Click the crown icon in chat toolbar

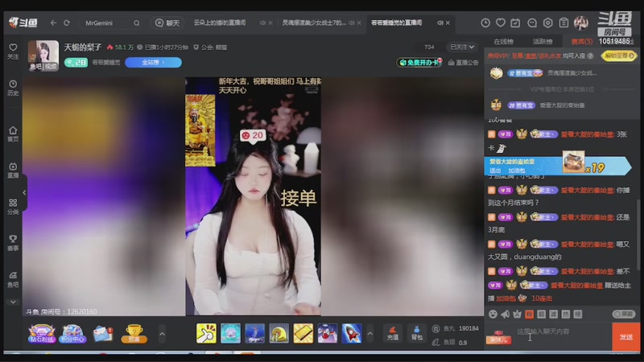click(x=517, y=314)
